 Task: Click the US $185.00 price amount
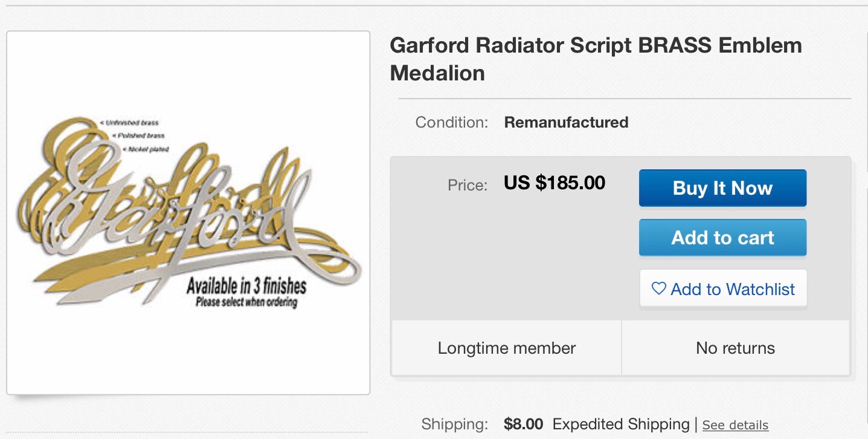pos(554,183)
